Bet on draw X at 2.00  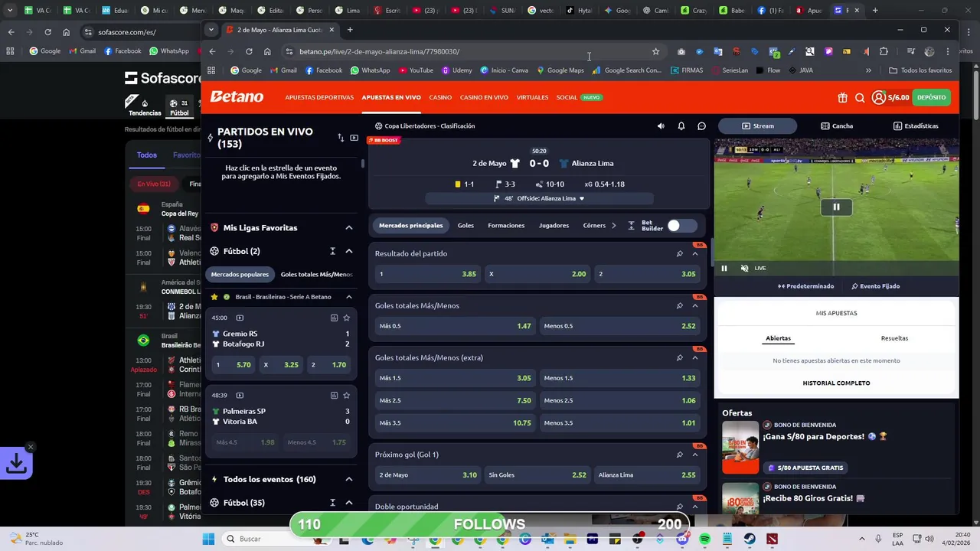(x=537, y=274)
